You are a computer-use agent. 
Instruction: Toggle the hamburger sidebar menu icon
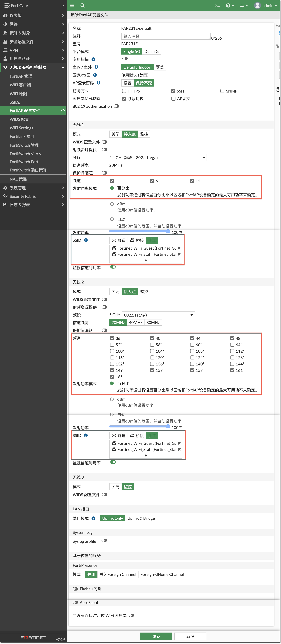point(72,5)
